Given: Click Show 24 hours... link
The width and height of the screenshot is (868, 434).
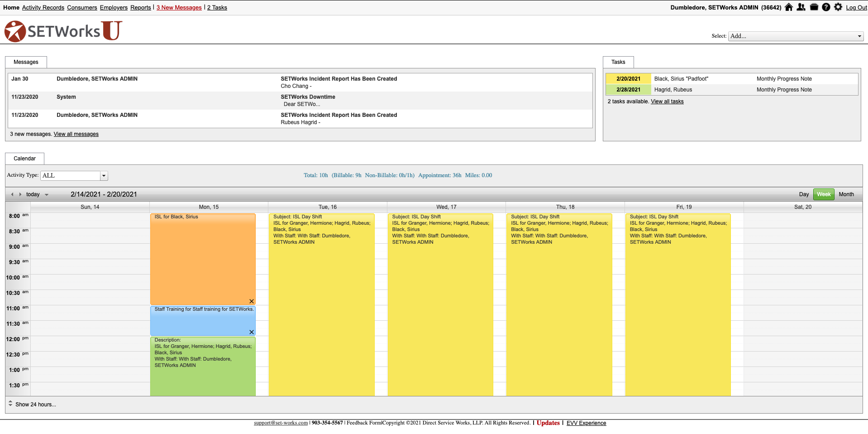Looking at the screenshot, I should (x=36, y=405).
